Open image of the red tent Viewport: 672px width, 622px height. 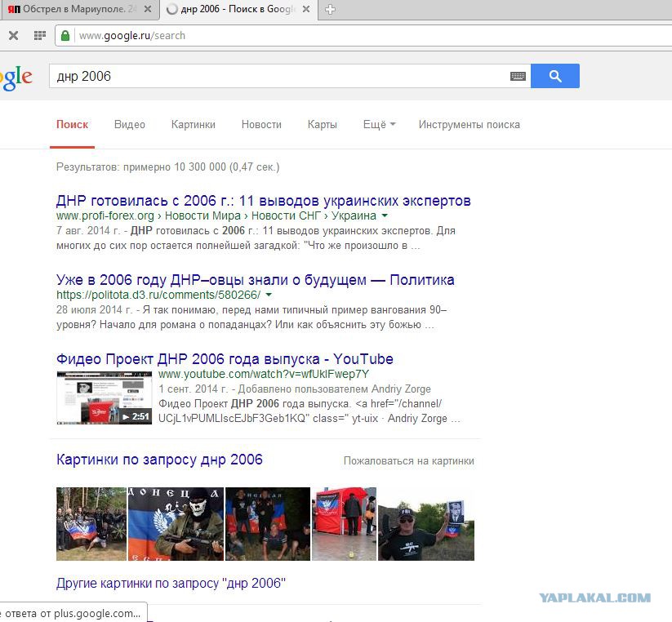(344, 524)
